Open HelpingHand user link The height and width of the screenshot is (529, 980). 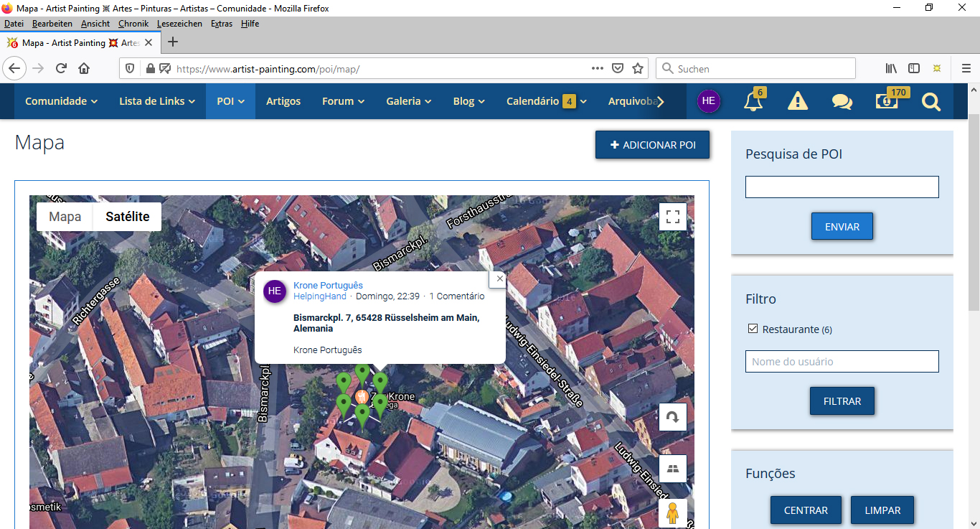(320, 296)
